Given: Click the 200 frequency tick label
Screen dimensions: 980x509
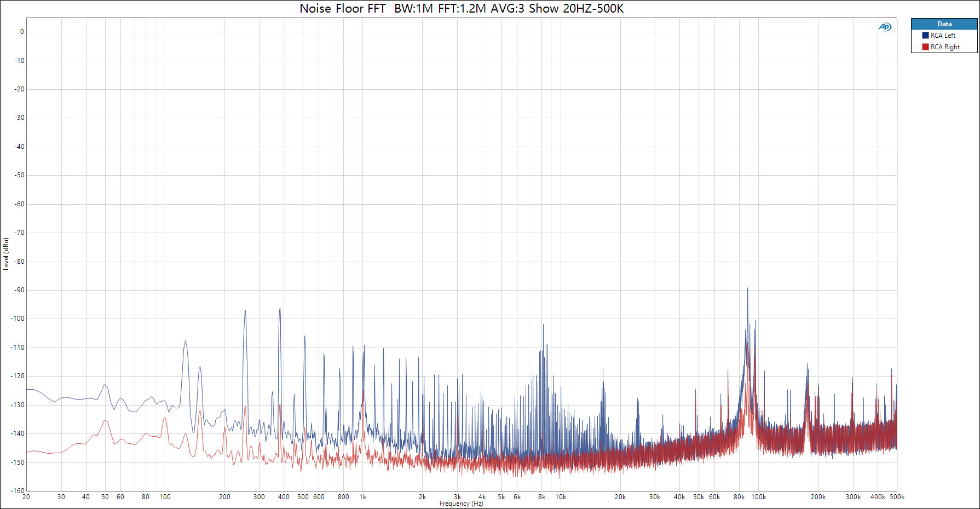Looking at the screenshot, I should (x=224, y=497).
